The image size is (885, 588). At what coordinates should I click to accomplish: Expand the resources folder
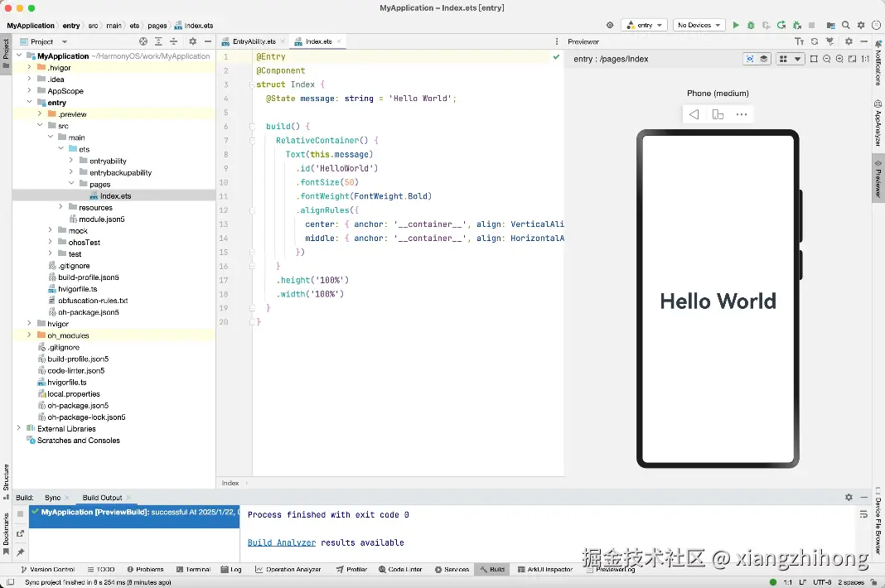pyautogui.click(x=61, y=207)
